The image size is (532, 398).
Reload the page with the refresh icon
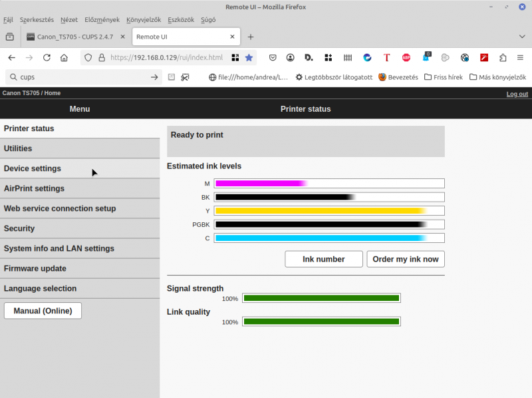tap(47, 58)
